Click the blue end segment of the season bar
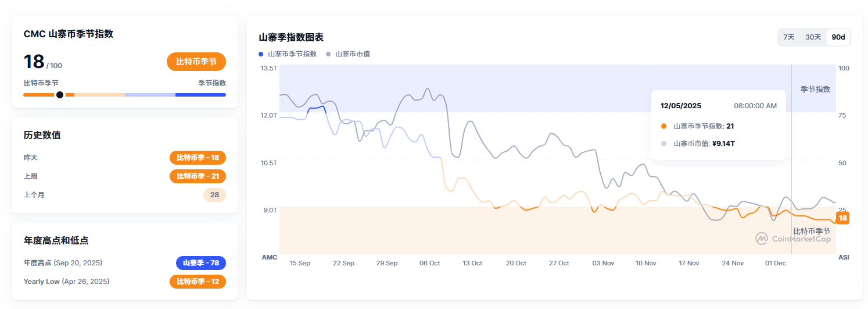The width and height of the screenshot is (868, 309). click(200, 95)
